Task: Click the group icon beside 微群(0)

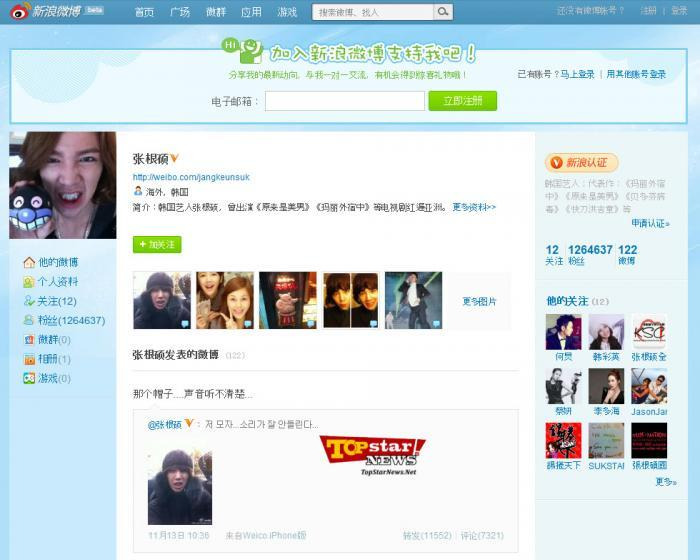Action: click(29, 340)
